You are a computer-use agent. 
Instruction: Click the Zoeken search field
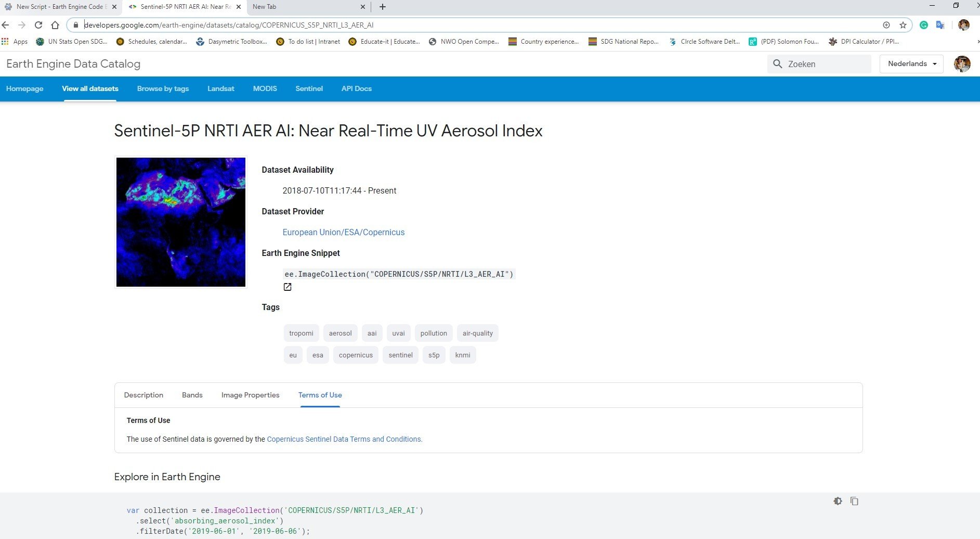click(x=819, y=64)
